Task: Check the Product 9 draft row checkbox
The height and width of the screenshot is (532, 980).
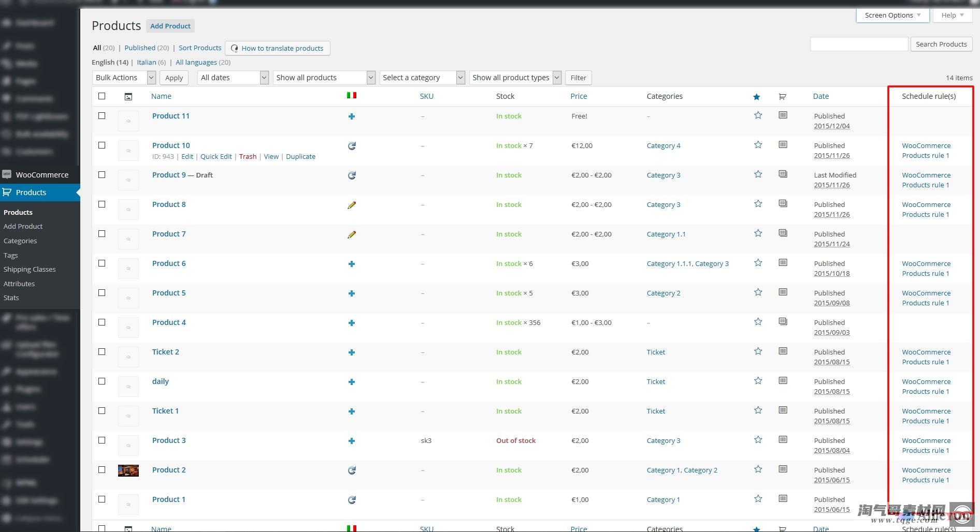Action: [x=102, y=174]
